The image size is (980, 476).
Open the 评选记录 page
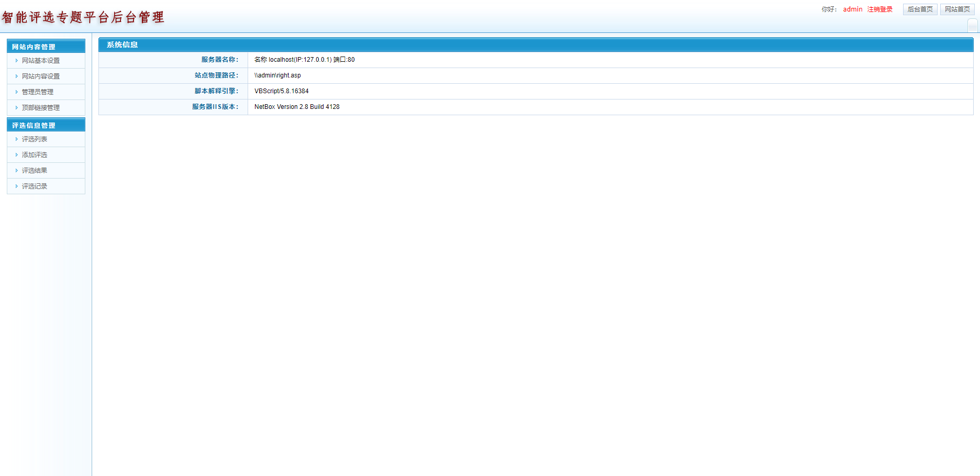click(34, 186)
